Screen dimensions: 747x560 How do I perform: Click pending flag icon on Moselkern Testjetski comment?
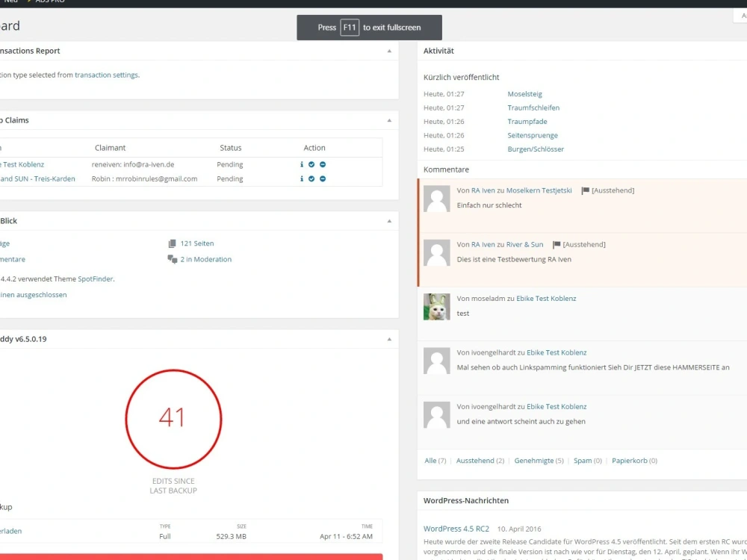[x=585, y=190]
